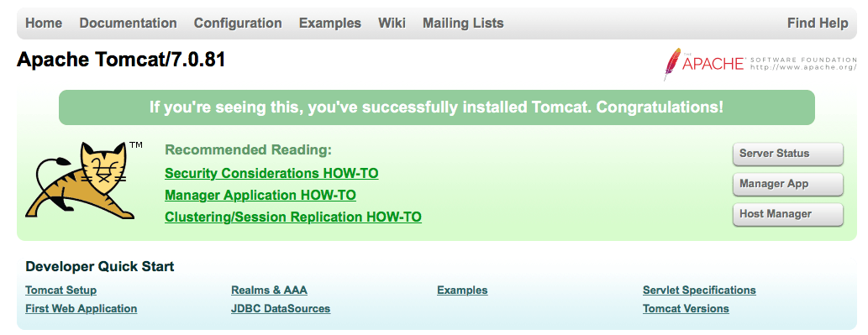The height and width of the screenshot is (335, 868).
Task: Visit the Realms & AAA link
Action: tap(269, 291)
